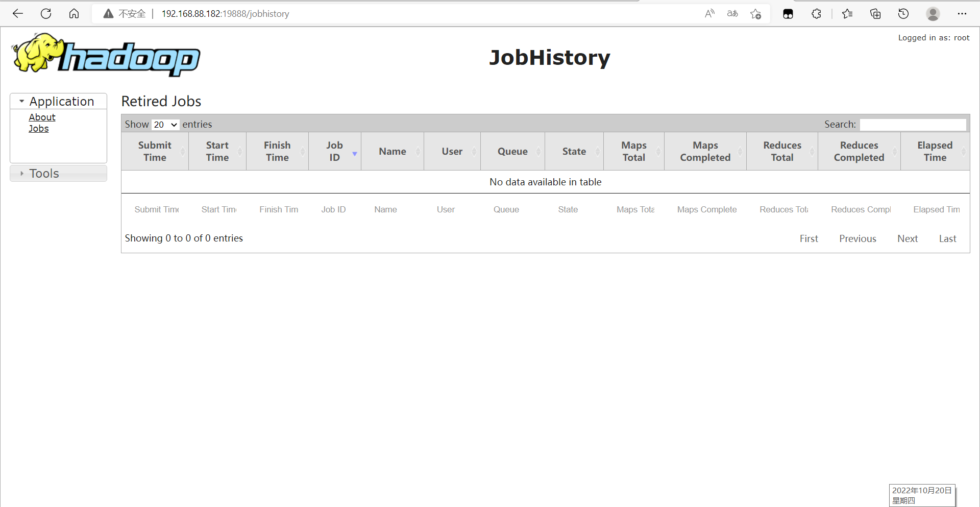
Task: Sort by Reduces Total column header
Action: pos(782,151)
